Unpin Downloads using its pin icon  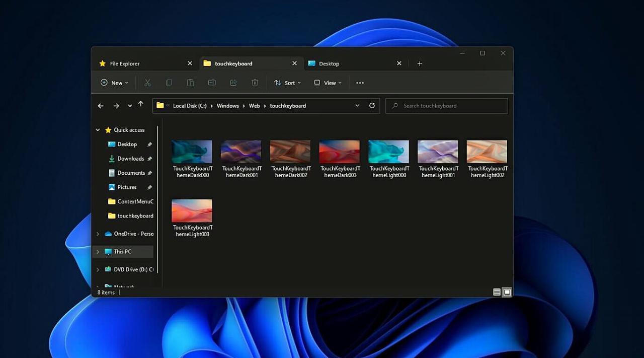(x=149, y=159)
